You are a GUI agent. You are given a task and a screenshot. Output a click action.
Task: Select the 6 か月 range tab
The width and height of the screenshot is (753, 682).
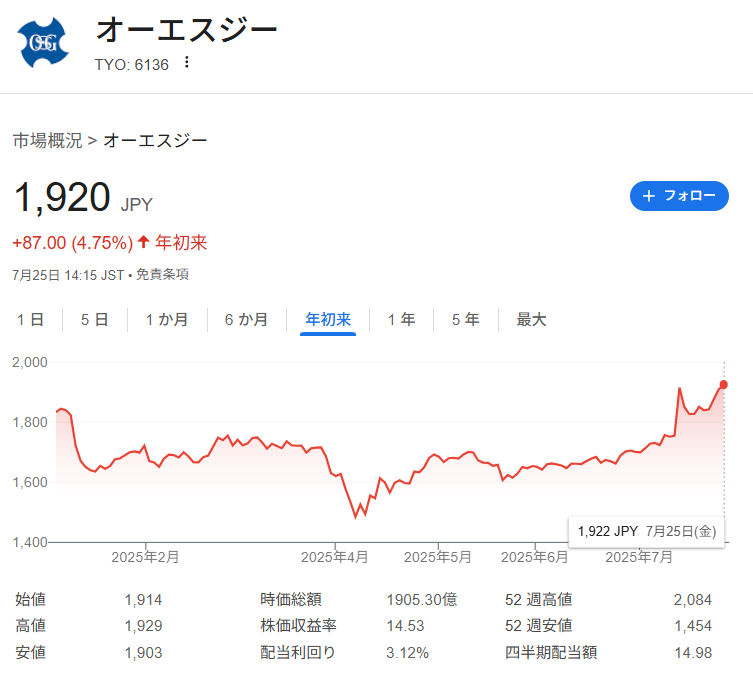tap(246, 320)
